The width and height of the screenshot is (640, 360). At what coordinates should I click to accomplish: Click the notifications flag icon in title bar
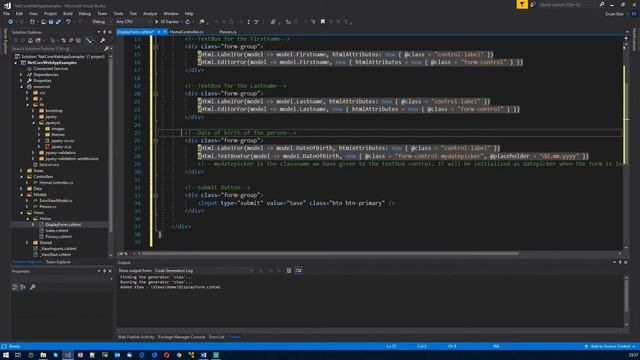pyautogui.click(x=522, y=4)
